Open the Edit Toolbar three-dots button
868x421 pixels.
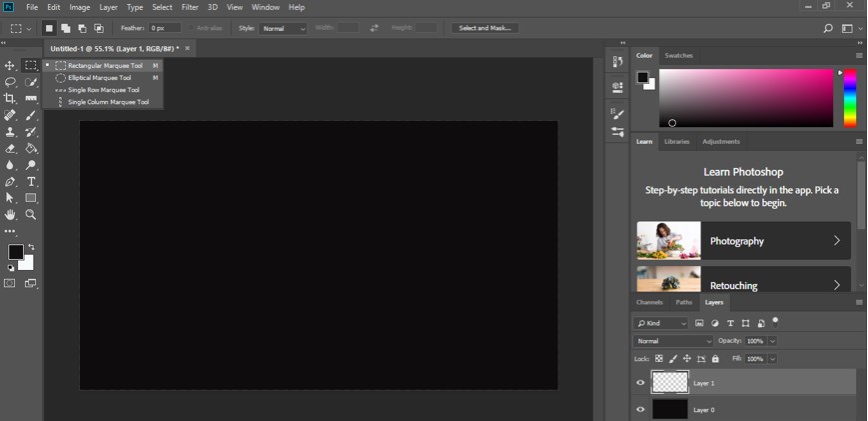pyautogui.click(x=10, y=232)
